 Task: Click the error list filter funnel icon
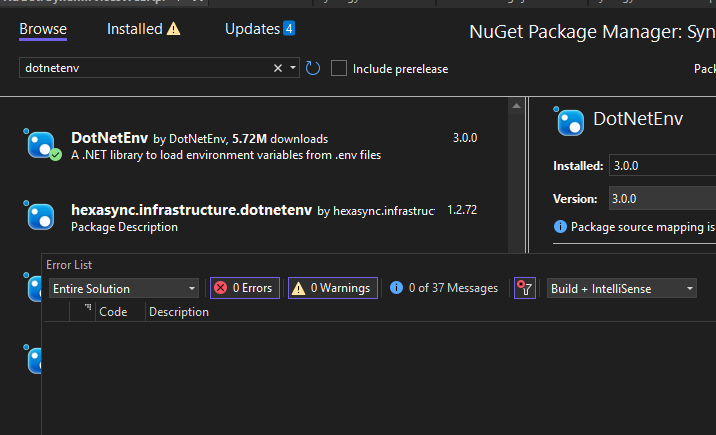(x=526, y=288)
